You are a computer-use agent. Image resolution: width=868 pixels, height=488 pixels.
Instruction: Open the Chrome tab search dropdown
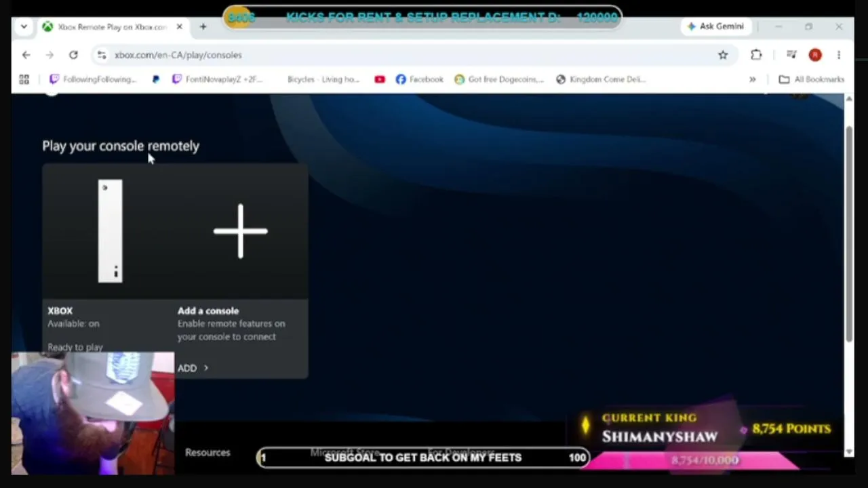tap(24, 26)
